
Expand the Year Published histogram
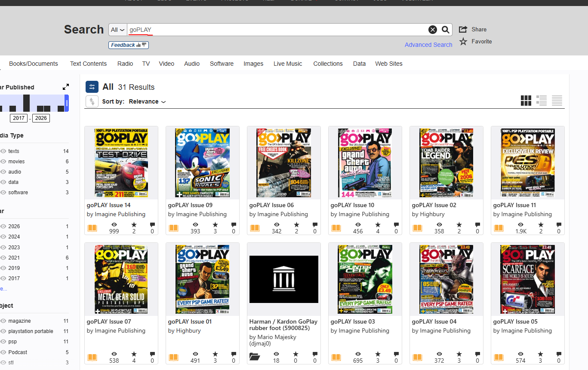click(66, 87)
